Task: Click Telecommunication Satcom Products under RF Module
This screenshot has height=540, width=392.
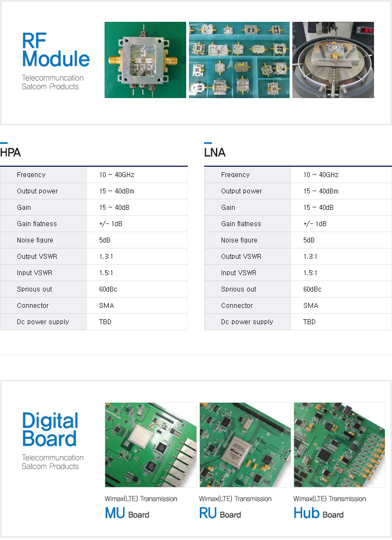Action: coord(53,82)
